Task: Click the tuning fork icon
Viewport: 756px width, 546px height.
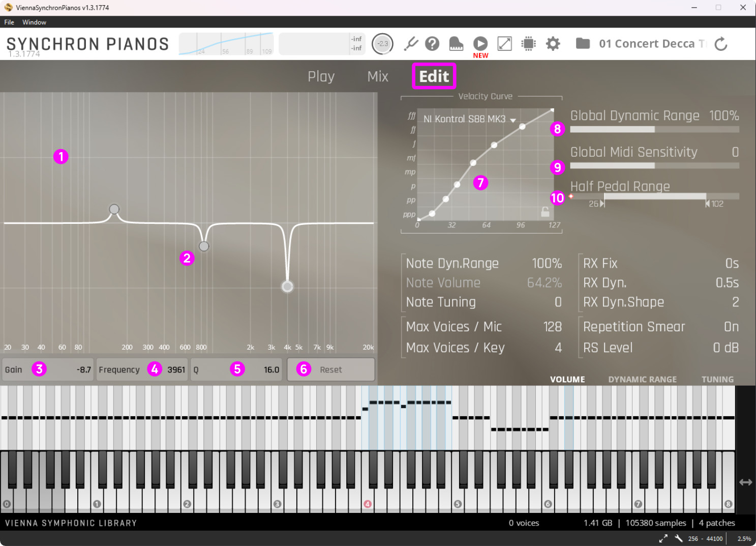Action: click(x=410, y=44)
